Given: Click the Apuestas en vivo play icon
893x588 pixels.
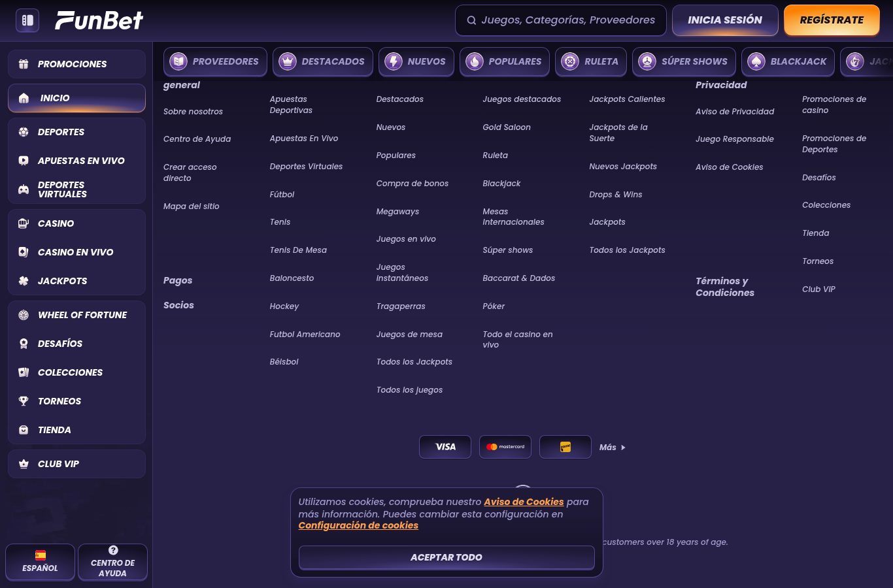Looking at the screenshot, I should tap(24, 161).
